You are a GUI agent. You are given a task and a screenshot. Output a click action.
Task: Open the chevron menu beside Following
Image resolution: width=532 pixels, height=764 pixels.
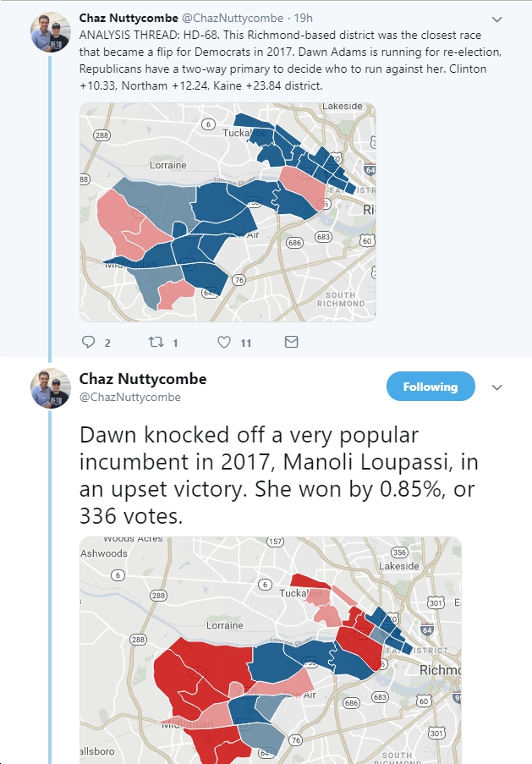click(497, 387)
